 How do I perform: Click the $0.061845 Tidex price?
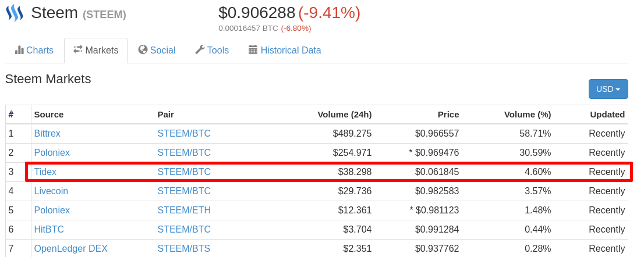point(437,172)
